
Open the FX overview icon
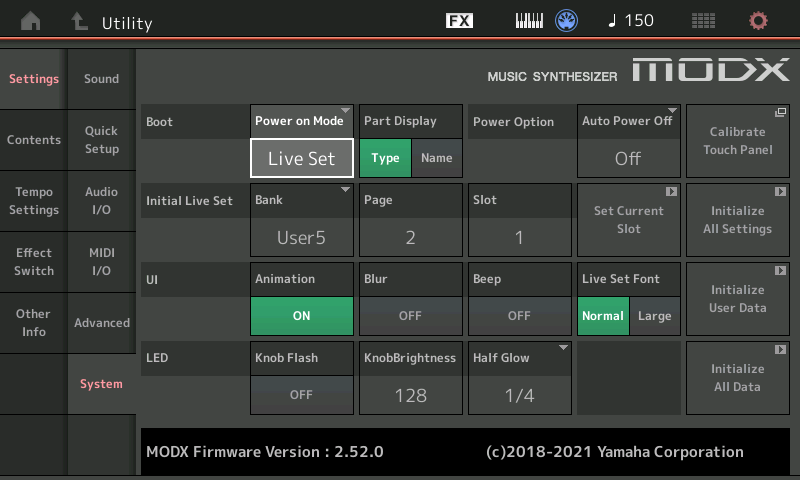[x=459, y=21]
